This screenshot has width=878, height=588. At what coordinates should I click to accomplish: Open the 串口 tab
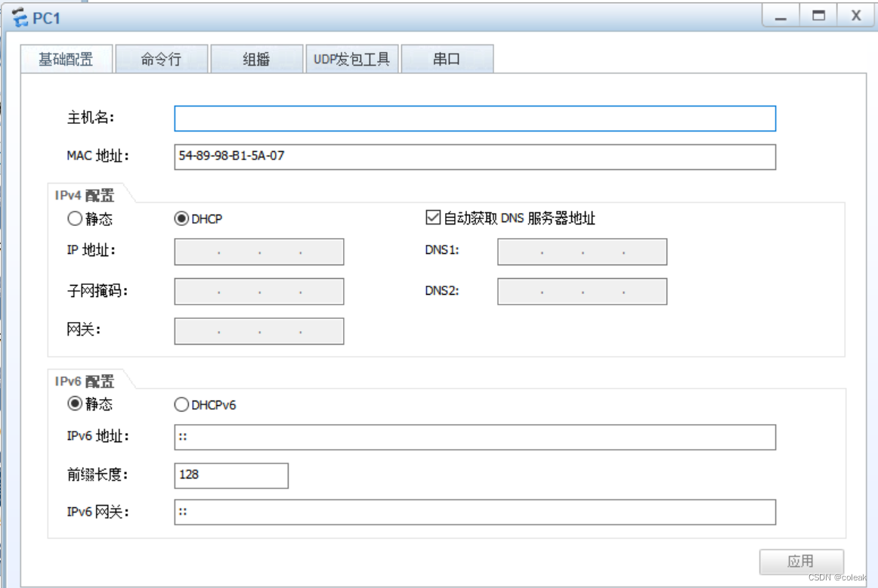pyautogui.click(x=447, y=59)
